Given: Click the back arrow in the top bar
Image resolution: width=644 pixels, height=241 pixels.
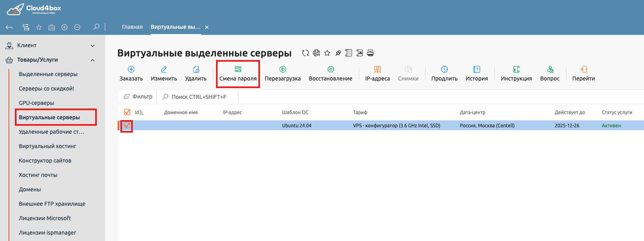Looking at the screenshot, I should pyautogui.click(x=10, y=27).
